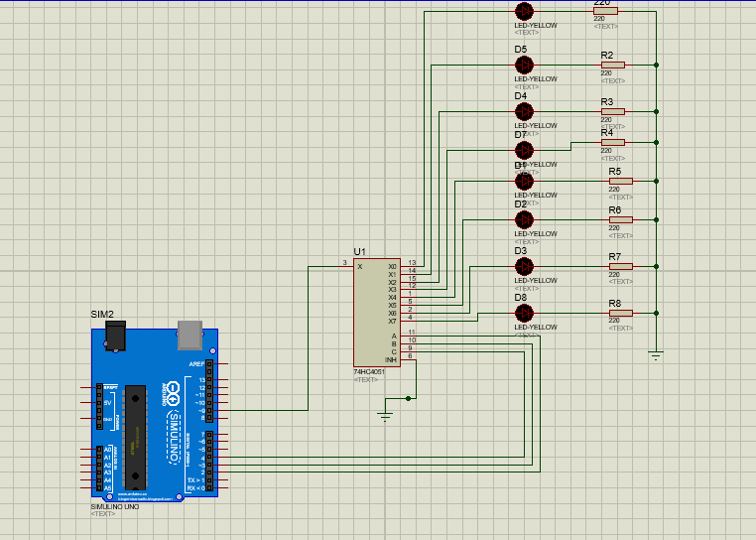The width and height of the screenshot is (756, 540).
Task: Select resistor R6
Action: click(x=620, y=220)
